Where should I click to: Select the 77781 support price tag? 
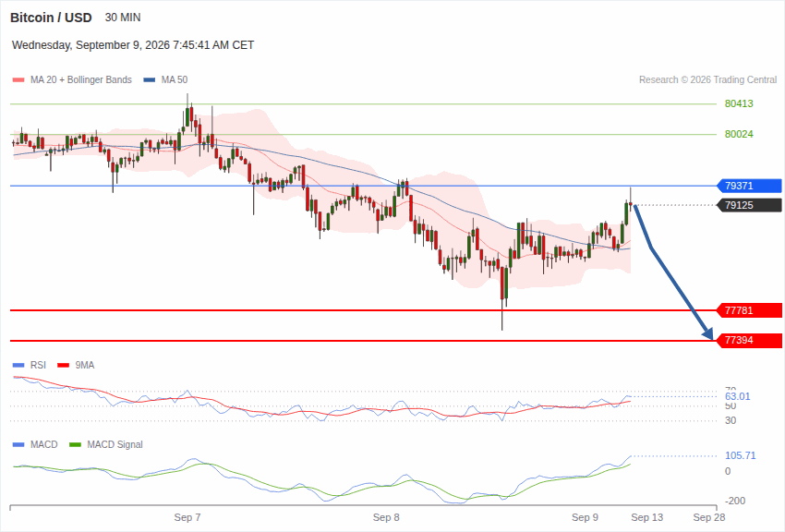(750, 310)
